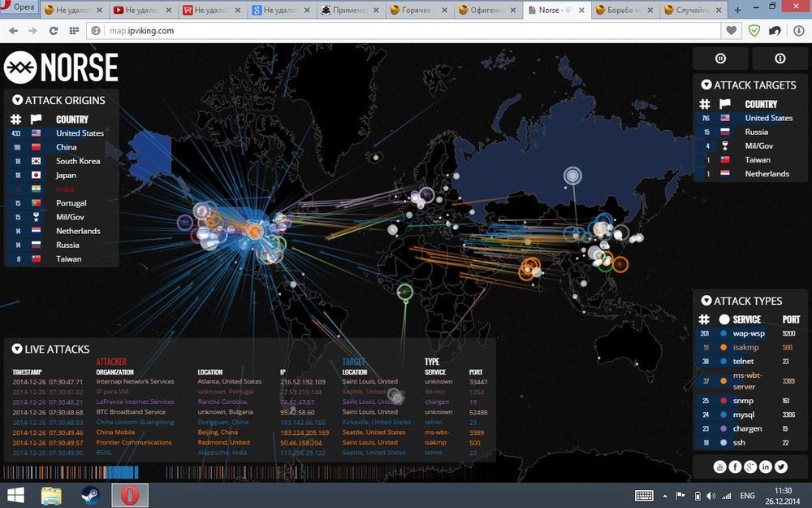Click Frontier Communications attacker row
The image size is (812, 508).
point(250,443)
